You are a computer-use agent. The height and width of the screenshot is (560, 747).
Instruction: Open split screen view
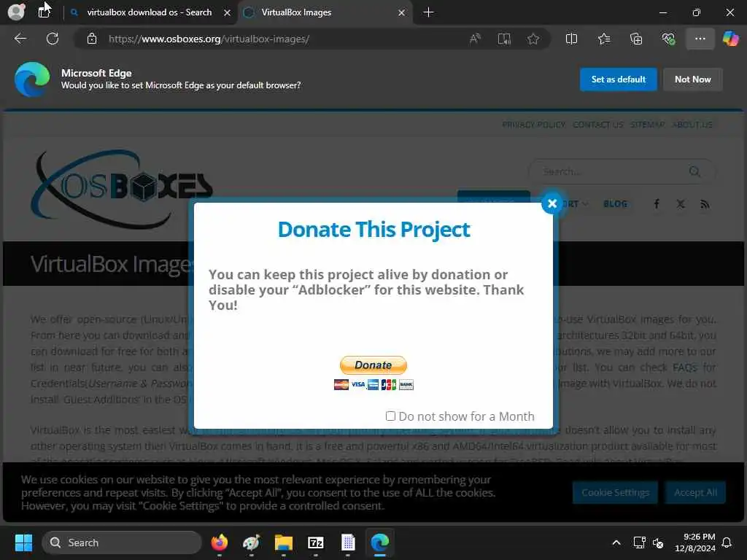571,39
